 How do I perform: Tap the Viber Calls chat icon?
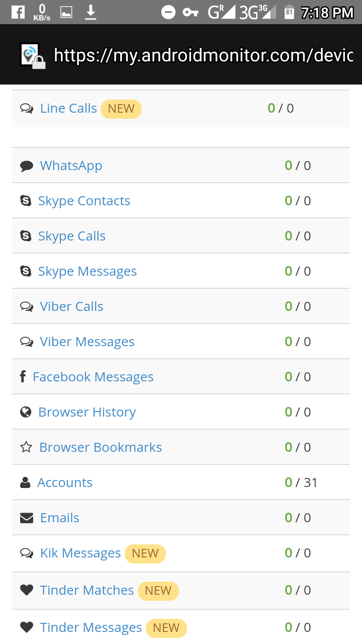27,306
